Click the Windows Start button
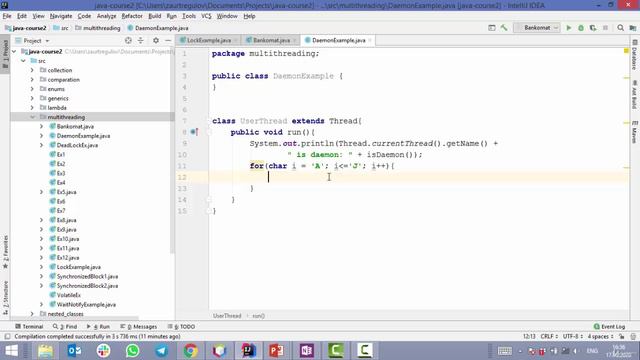The image size is (640, 360). [11, 351]
